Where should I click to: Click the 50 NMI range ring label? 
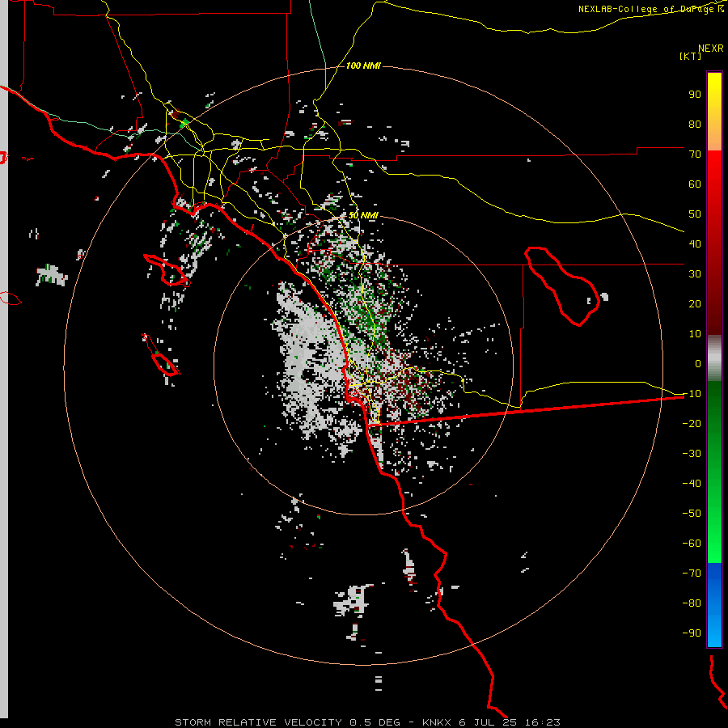pyautogui.click(x=363, y=215)
